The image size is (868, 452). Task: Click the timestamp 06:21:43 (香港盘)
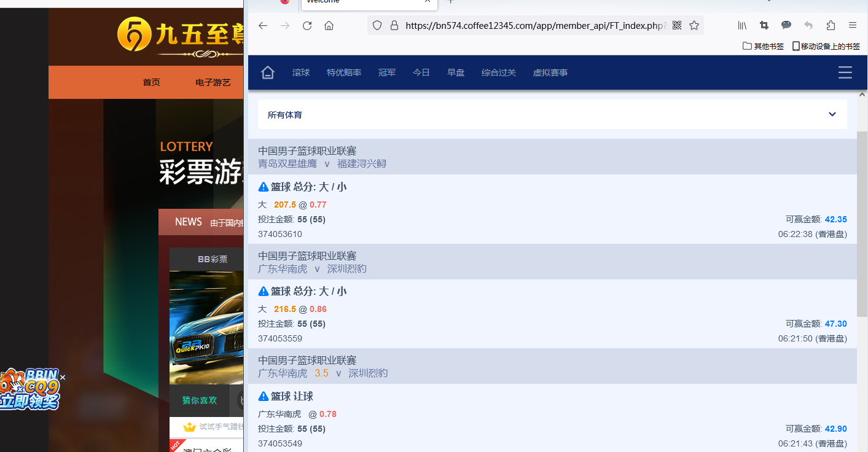pyautogui.click(x=813, y=443)
